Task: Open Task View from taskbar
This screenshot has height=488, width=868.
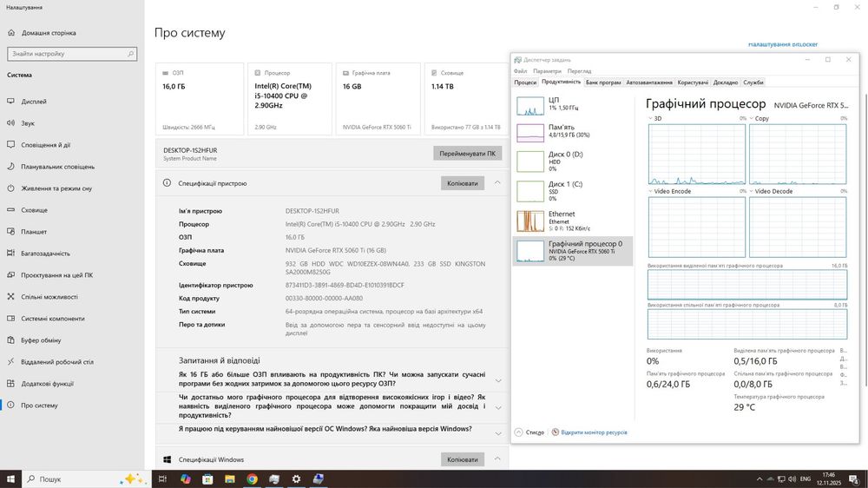Action: tap(163, 479)
